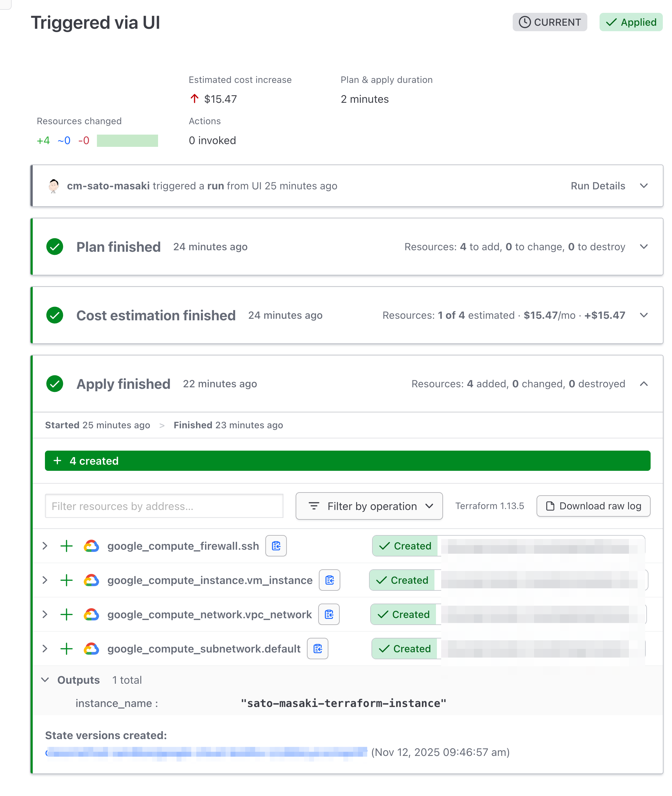Collapse the Outputs section
Image resolution: width=672 pixels, height=796 pixels.
point(45,680)
